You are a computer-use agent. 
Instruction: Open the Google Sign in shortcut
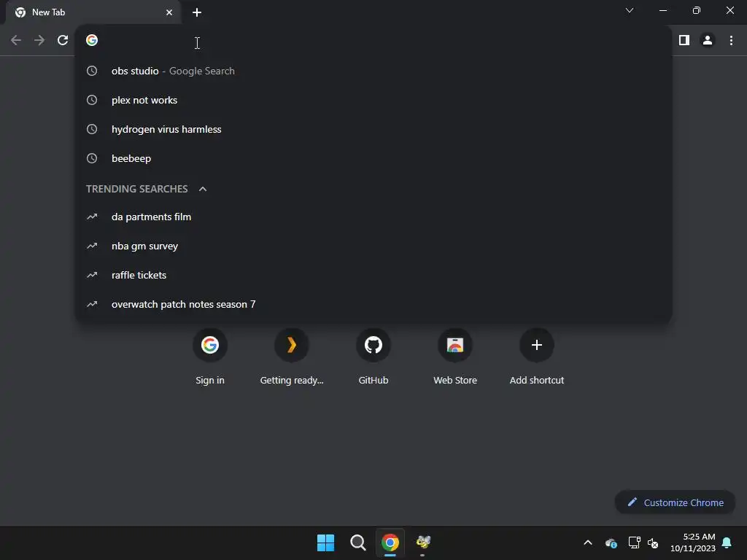209,356
